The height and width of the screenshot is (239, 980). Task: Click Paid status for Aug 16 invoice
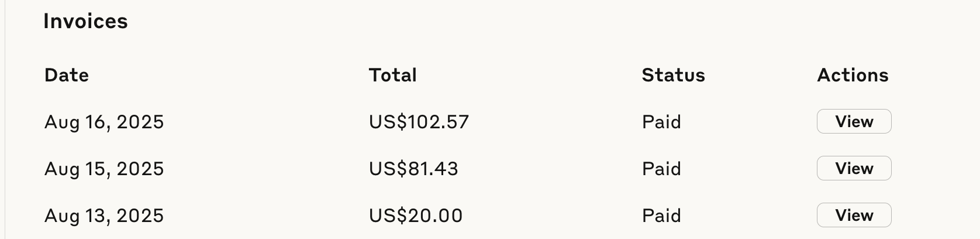click(x=661, y=122)
